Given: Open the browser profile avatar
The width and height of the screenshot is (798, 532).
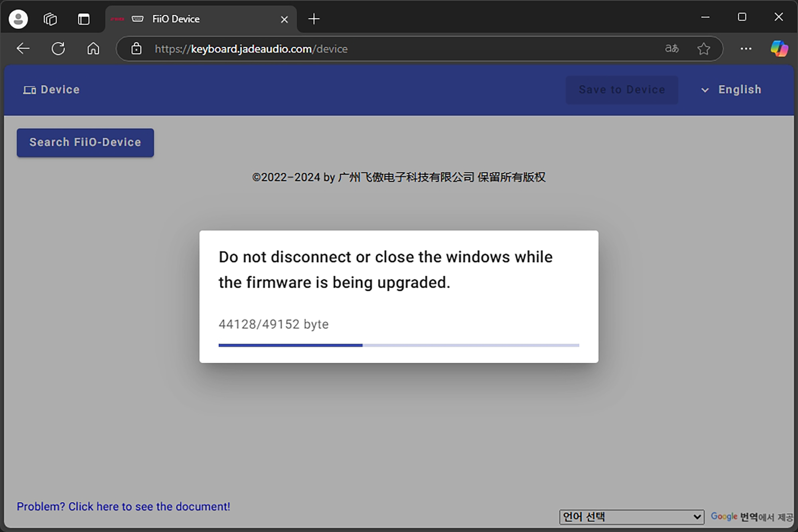Looking at the screenshot, I should click(x=18, y=19).
